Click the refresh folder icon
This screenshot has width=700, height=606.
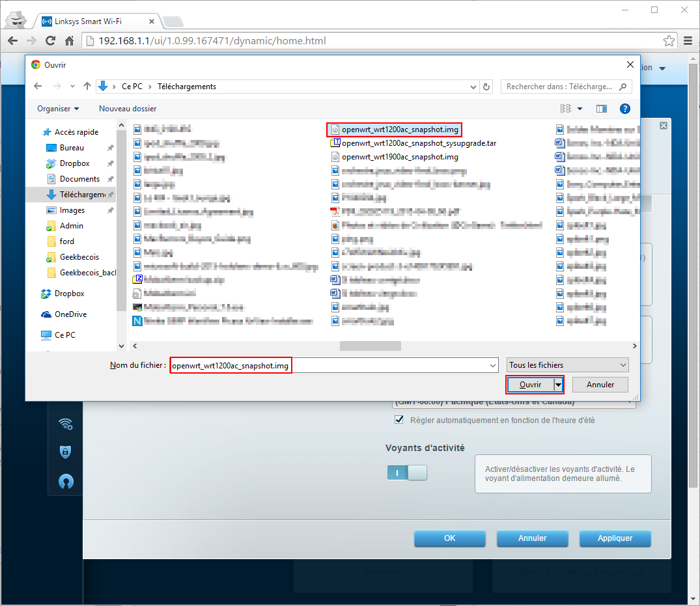click(486, 87)
